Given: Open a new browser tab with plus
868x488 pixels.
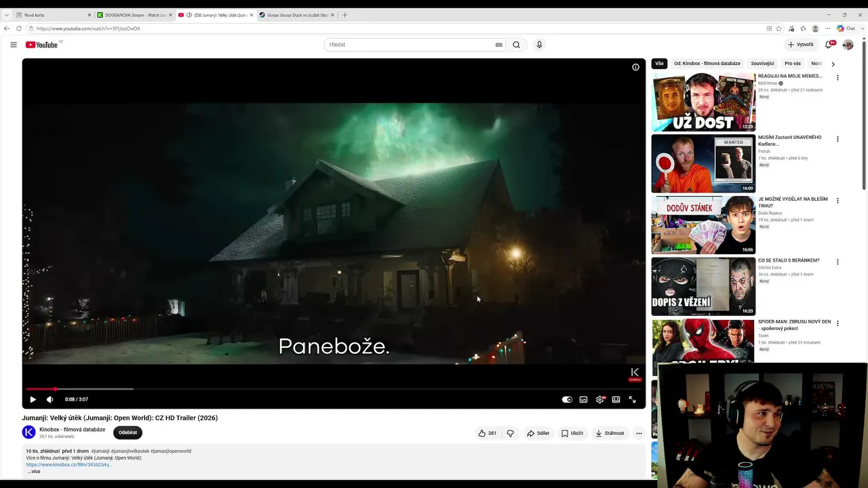Looking at the screenshot, I should click(x=344, y=15).
